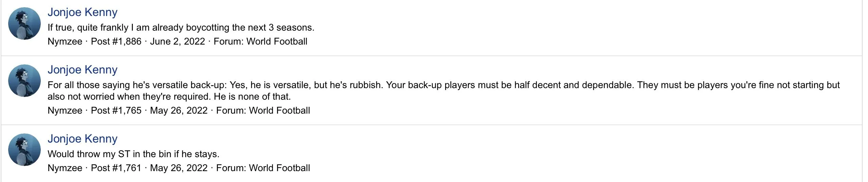Click Nymzee username on Post #1,886 row
The image size is (868, 182).
pos(65,42)
